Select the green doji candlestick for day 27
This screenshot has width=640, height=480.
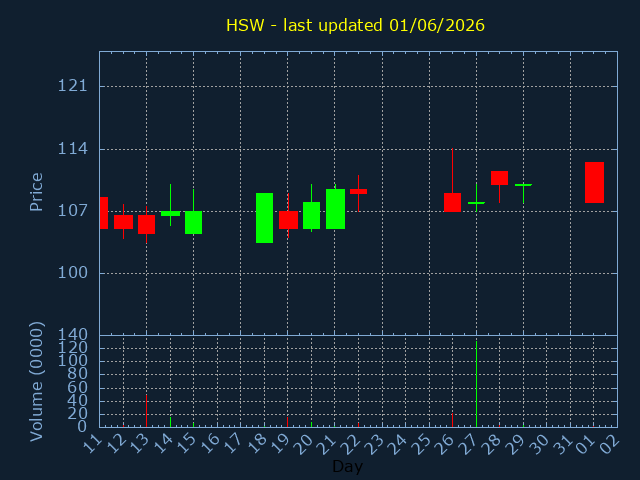476,202
